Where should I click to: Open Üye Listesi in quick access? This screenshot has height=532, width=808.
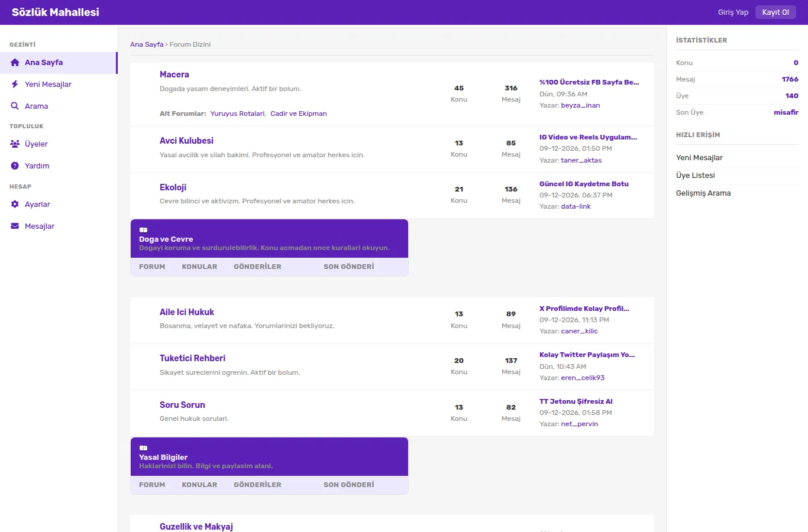pos(696,176)
